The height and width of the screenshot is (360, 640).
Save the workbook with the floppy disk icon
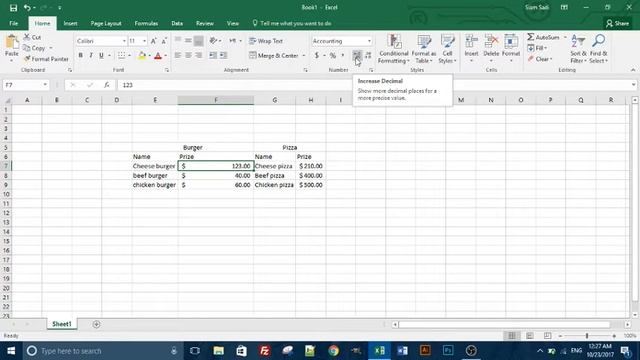13,8
